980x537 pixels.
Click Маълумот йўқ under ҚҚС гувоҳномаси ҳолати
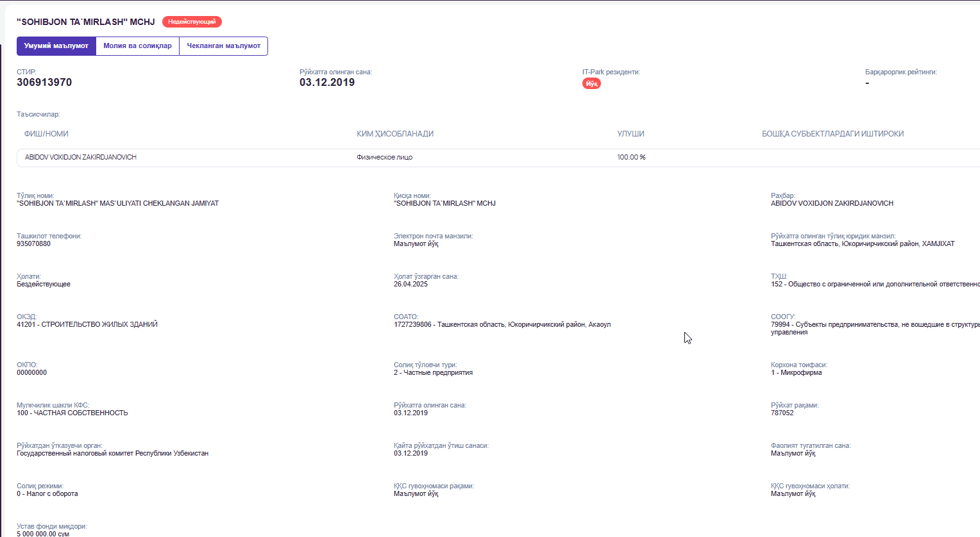click(793, 494)
